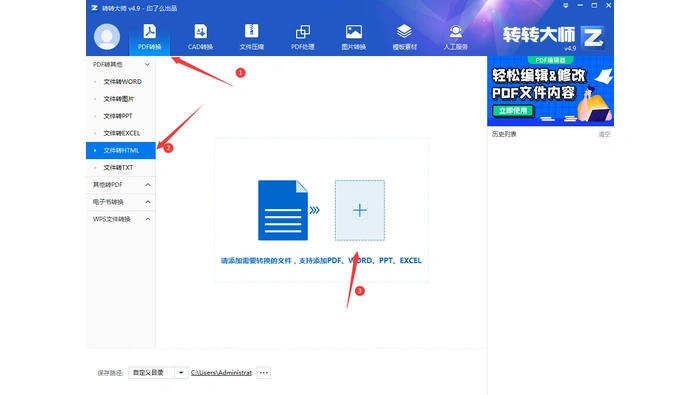Click the add-file prompt text
Viewport: 700px width, 395px height.
[x=321, y=260]
